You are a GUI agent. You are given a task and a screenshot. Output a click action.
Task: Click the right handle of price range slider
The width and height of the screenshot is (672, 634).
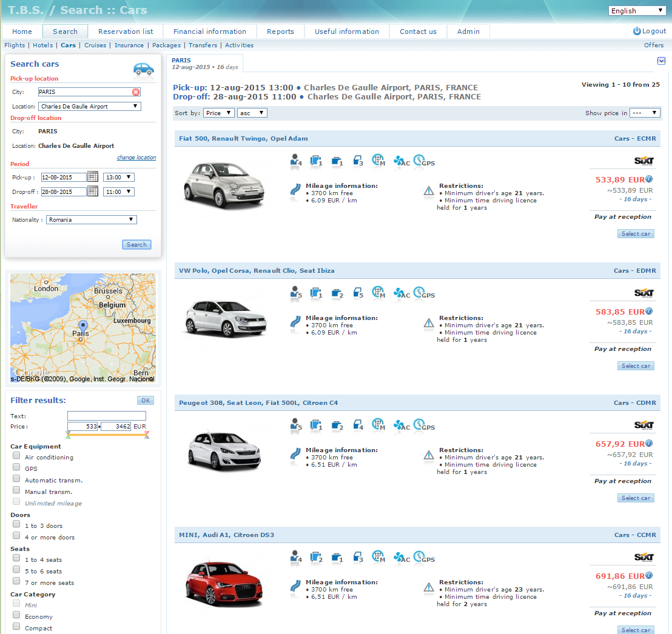147,434
